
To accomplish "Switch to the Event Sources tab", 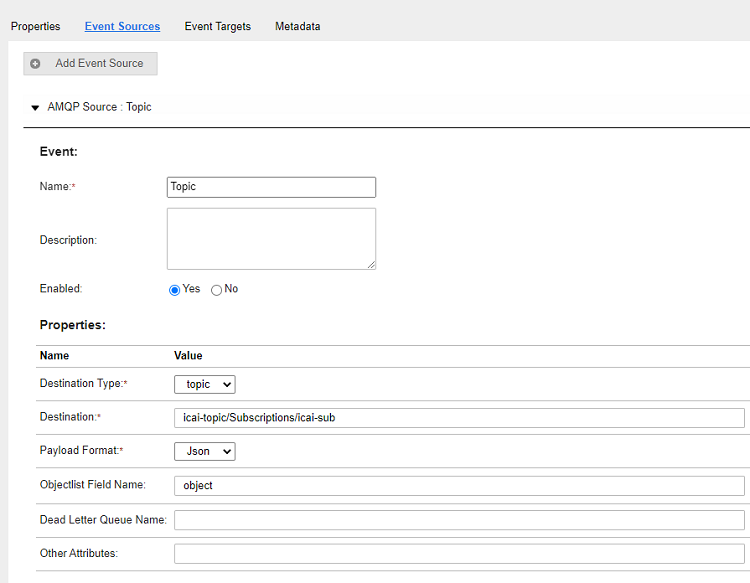I will click(122, 26).
